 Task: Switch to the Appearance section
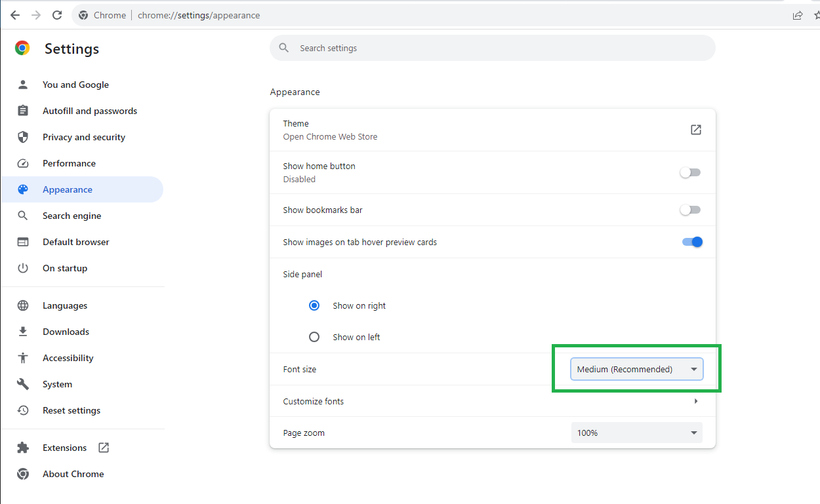coord(68,189)
